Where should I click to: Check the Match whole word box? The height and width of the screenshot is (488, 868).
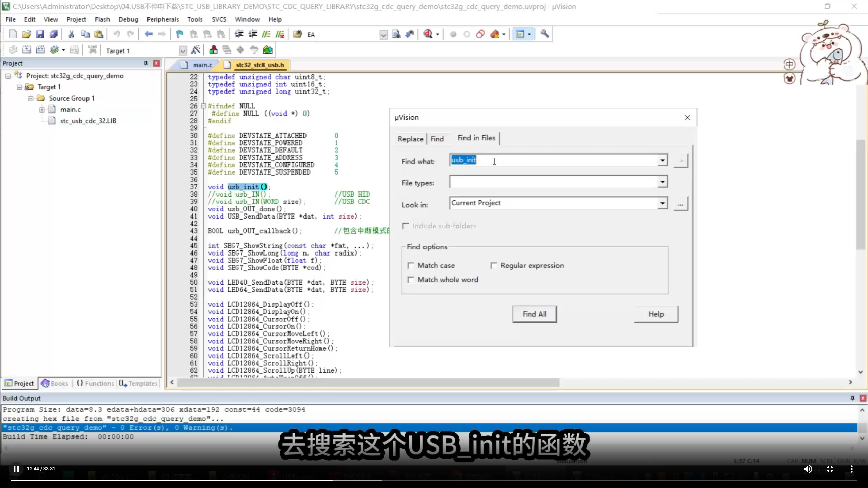point(411,280)
